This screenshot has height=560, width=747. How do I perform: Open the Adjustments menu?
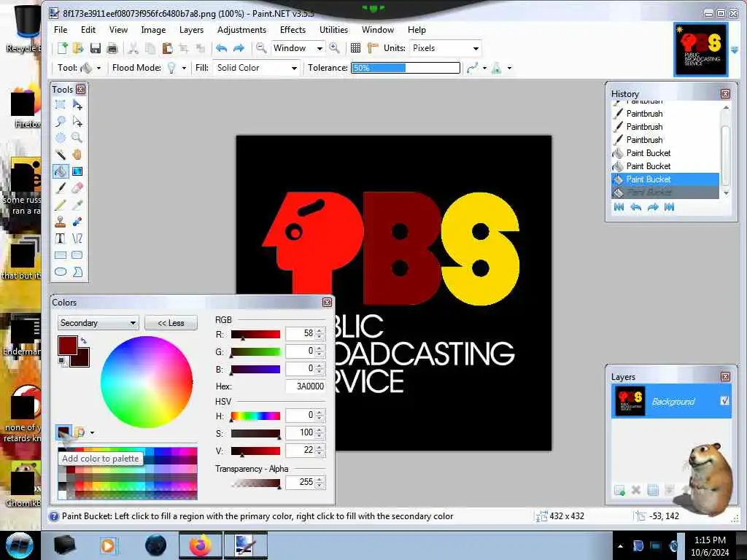coord(241,29)
